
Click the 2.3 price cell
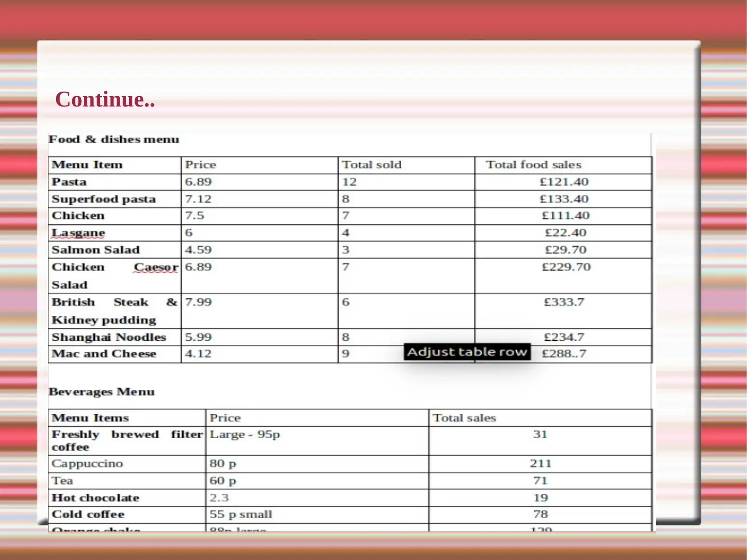(317, 498)
